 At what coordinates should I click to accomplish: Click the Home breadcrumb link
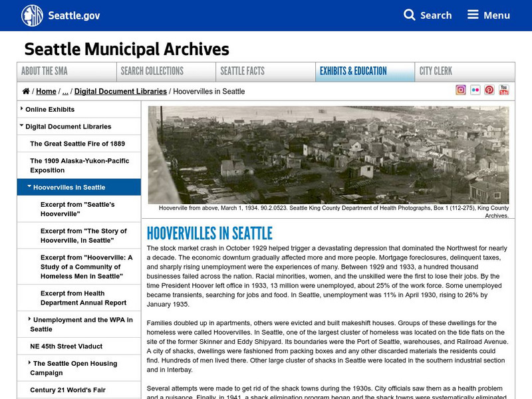[x=46, y=91]
